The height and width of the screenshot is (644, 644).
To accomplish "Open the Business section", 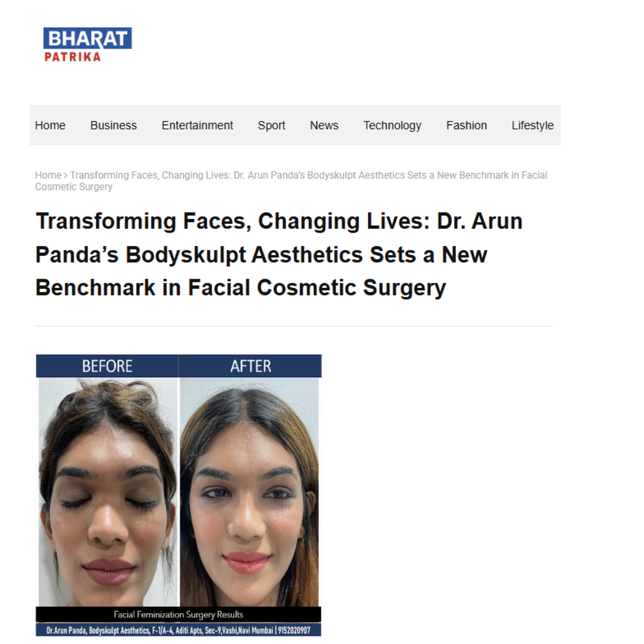I will (113, 125).
